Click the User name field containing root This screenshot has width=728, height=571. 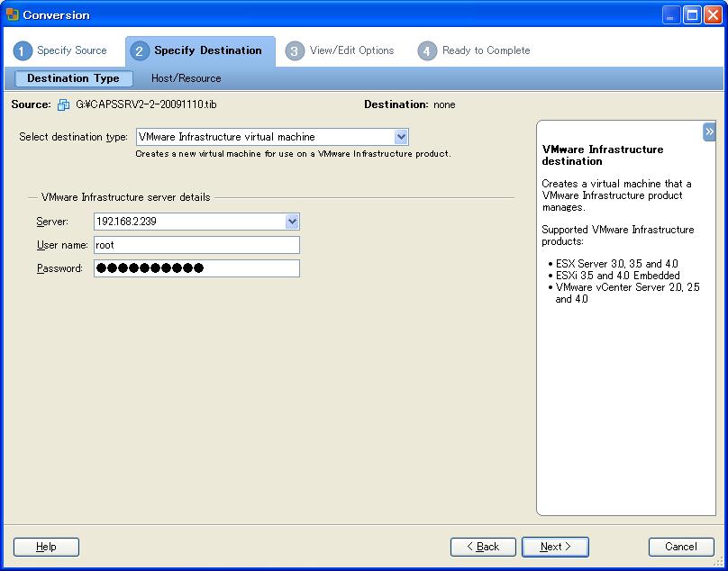196,245
